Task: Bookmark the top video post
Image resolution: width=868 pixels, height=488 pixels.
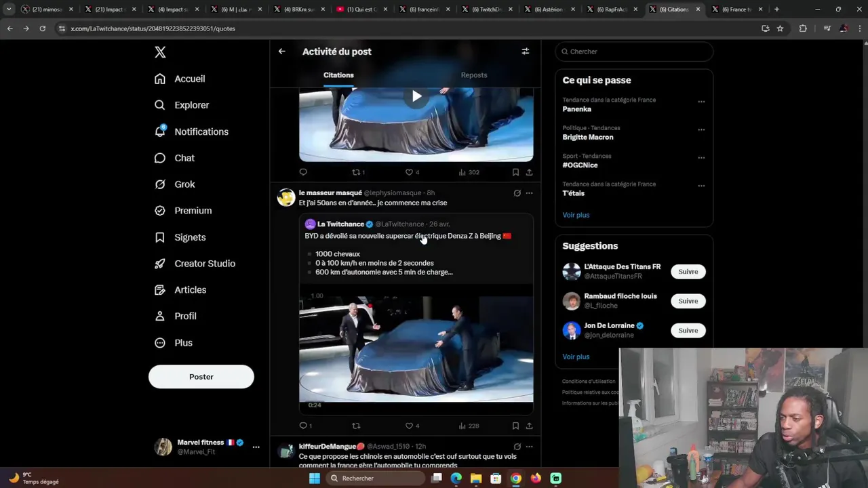Action: 515,172
